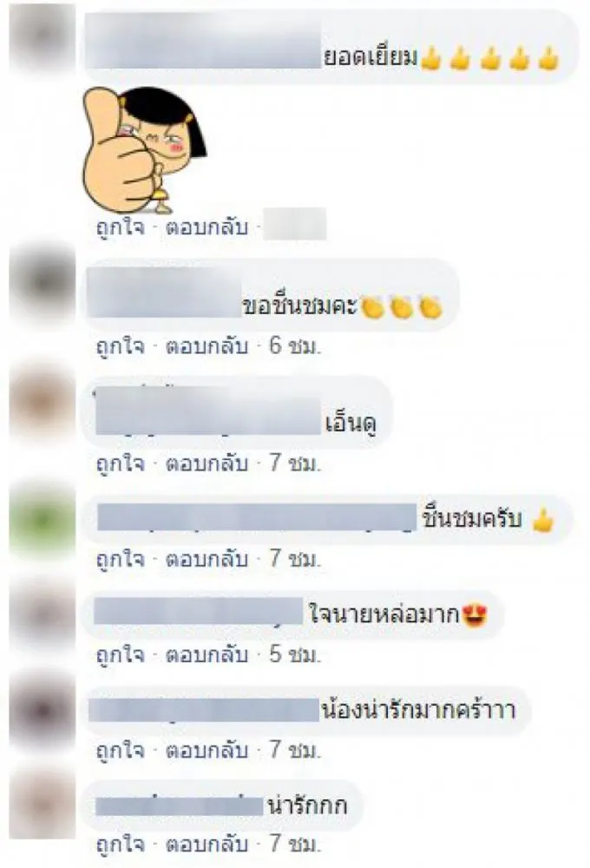Click the clapping emojis after ขอชื่นชมคะ
Screen dimensions: 590x868
click(402, 307)
